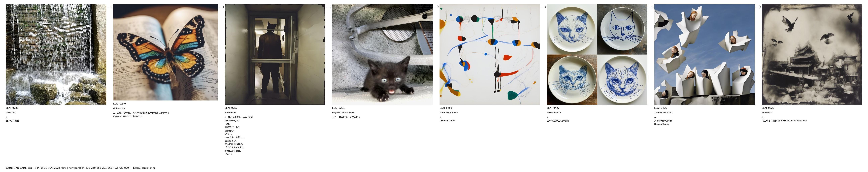Screen dimensions: 868x172
Task: Open the butterfly on book image
Action: pos(165,52)
